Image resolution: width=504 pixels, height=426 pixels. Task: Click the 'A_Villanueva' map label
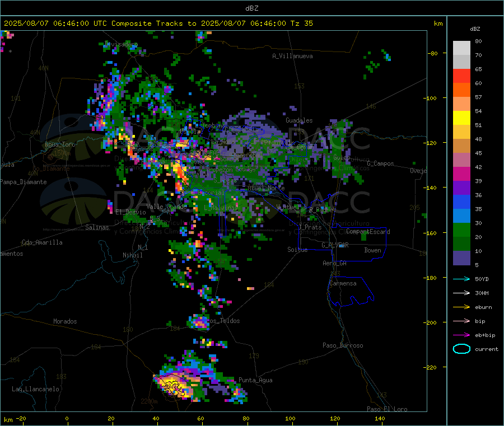pyautogui.click(x=292, y=56)
